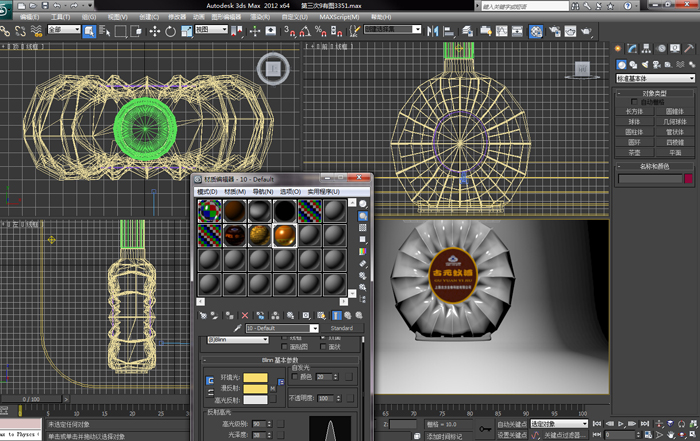The image size is (700, 441).
Task: Expand the material name dropdown 10 - Default
Action: pos(314,328)
